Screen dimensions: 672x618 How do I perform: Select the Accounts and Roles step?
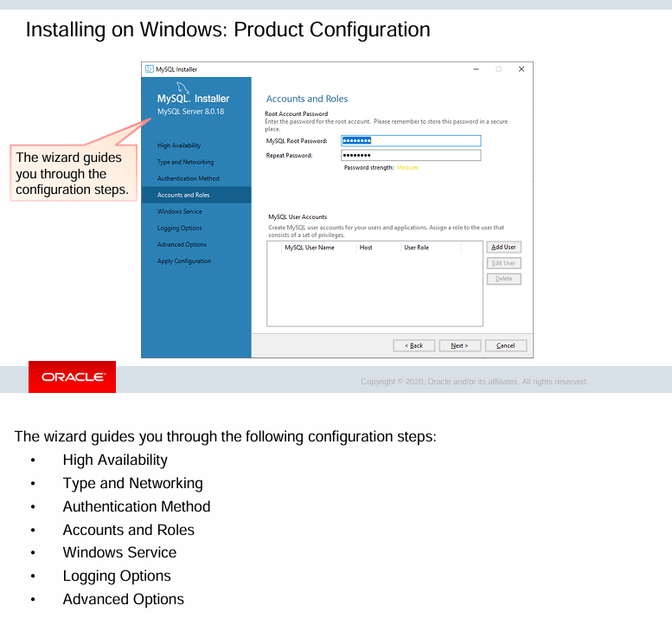pos(183,195)
